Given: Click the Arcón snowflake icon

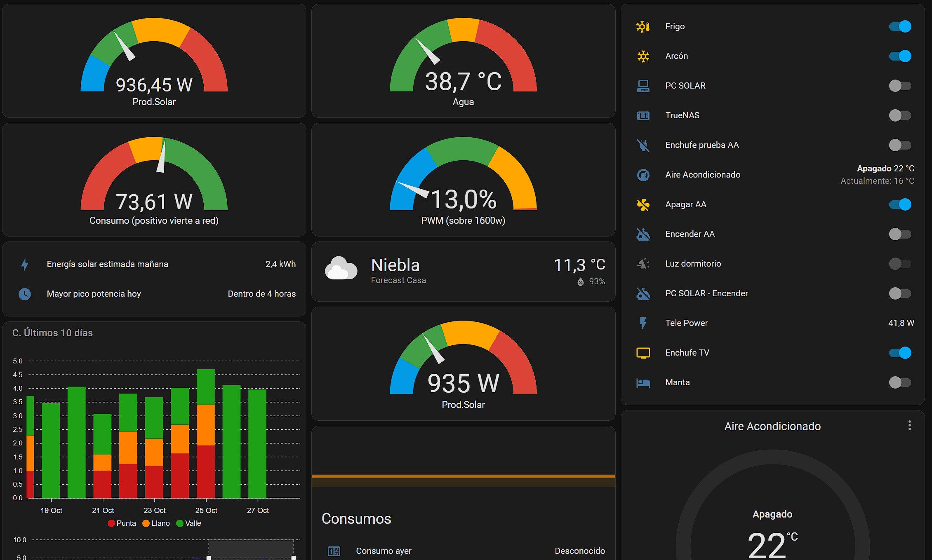Looking at the screenshot, I should pyautogui.click(x=643, y=56).
